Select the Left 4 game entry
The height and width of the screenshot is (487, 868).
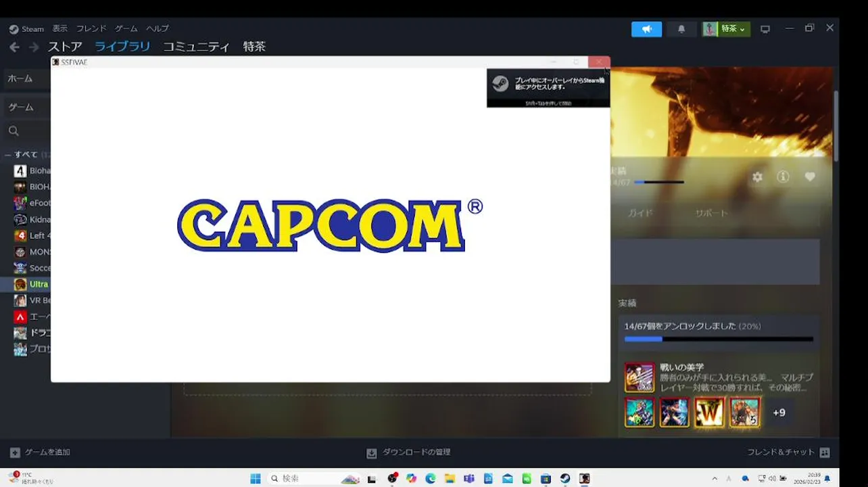[x=32, y=235]
